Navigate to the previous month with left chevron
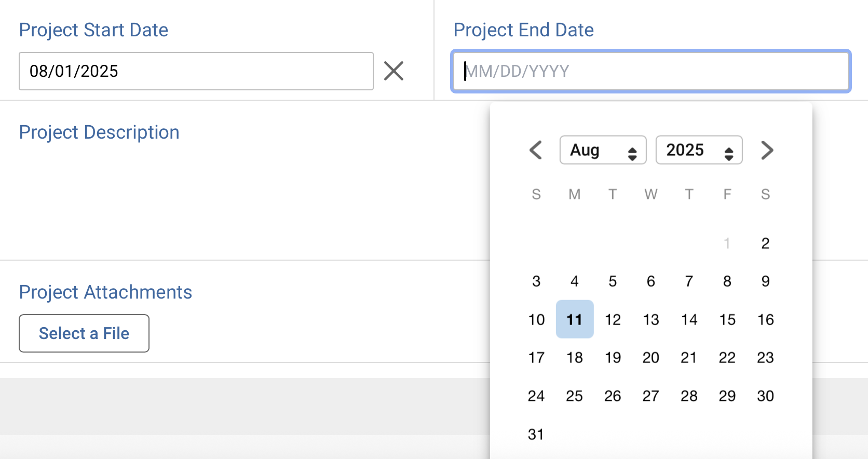The width and height of the screenshot is (868, 459). coord(536,150)
